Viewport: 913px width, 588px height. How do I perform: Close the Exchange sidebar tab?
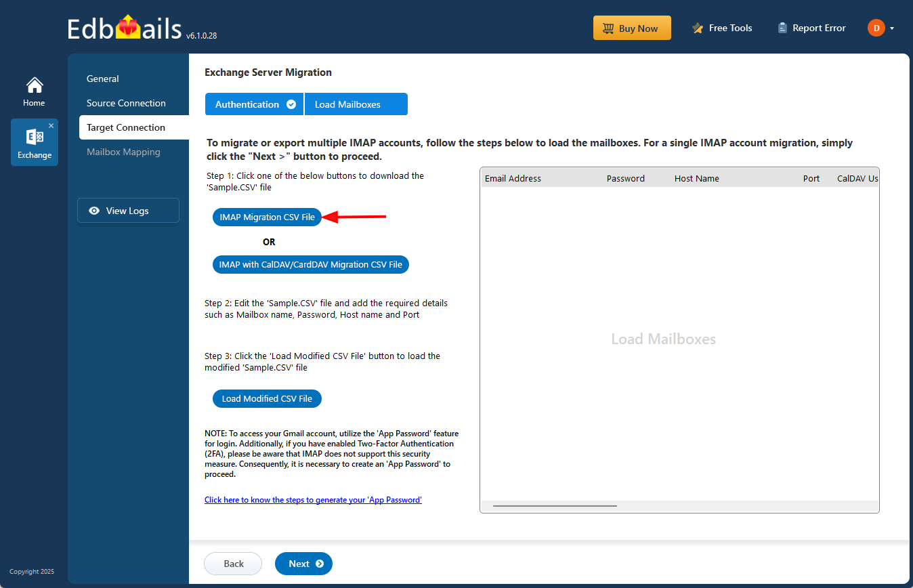51,126
